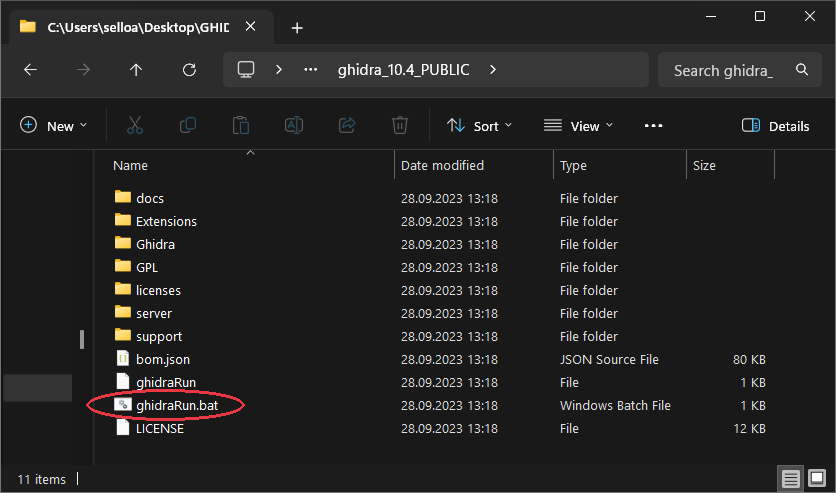
Task: Select the GPL folder
Action: pyautogui.click(x=147, y=267)
